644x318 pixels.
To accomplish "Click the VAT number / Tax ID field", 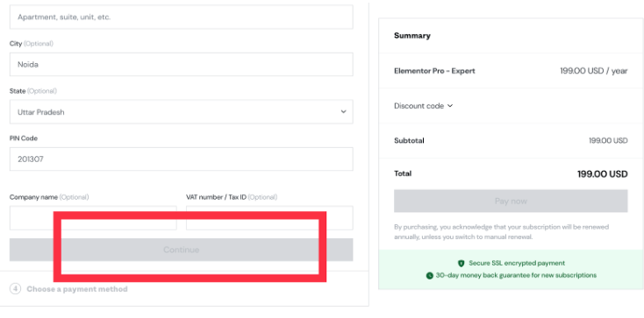I will click(x=269, y=218).
